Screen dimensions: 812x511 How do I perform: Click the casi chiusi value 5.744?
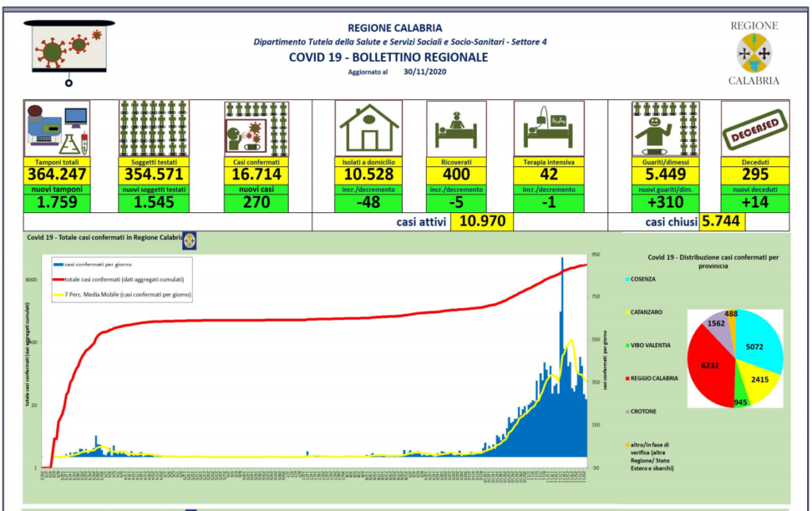(x=722, y=223)
